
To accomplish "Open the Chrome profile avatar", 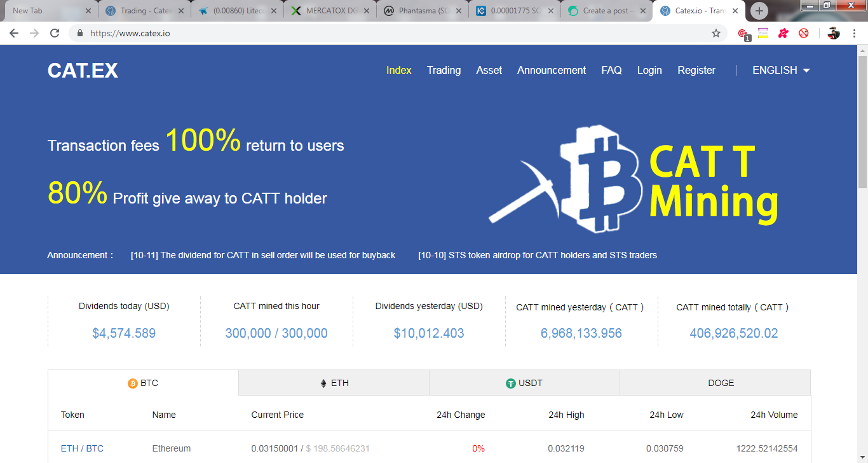I will coord(834,33).
